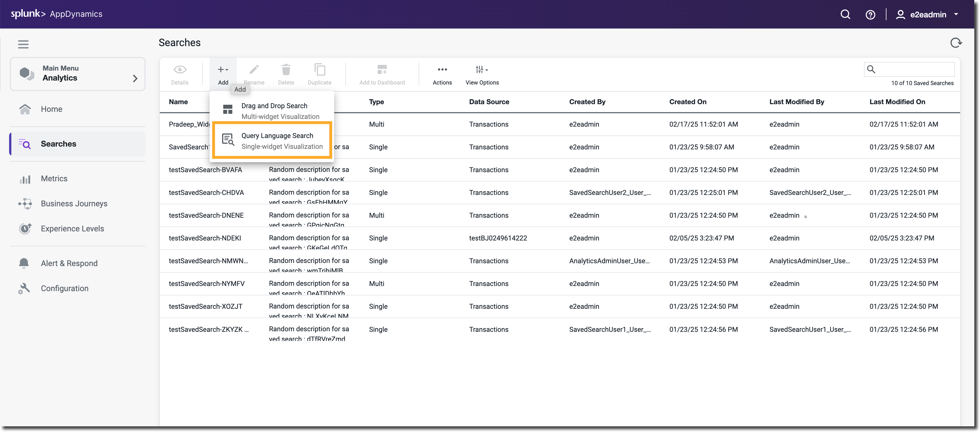This screenshot has height=432, width=980.
Task: Choose Query Language Search option
Action: click(272, 141)
